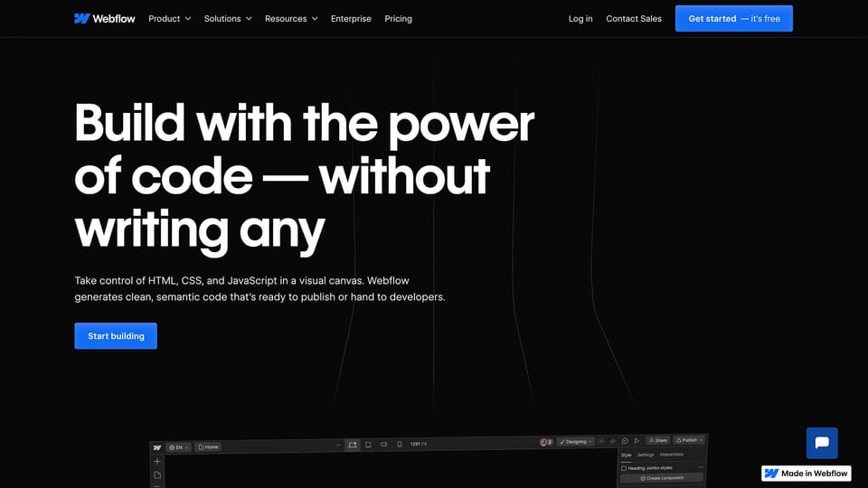Click the preview play icon

(637, 440)
